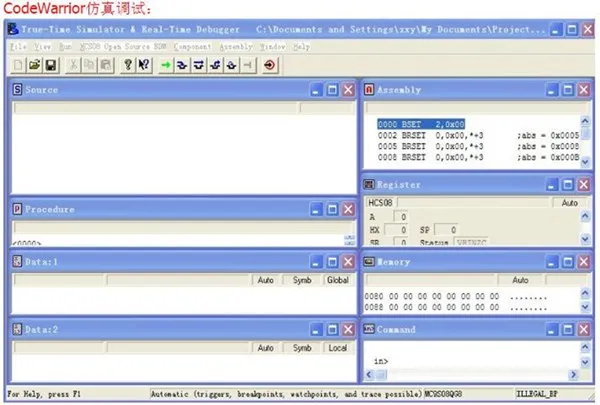Click the Data:1 panel title icon
Viewport: 600px width, 405px height.
pos(17,261)
